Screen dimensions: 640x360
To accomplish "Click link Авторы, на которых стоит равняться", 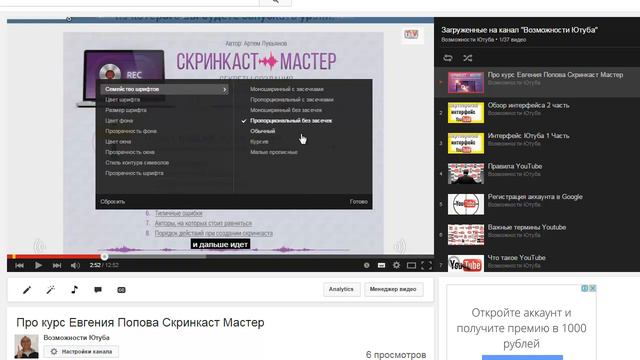I will pyautogui.click(x=203, y=223).
